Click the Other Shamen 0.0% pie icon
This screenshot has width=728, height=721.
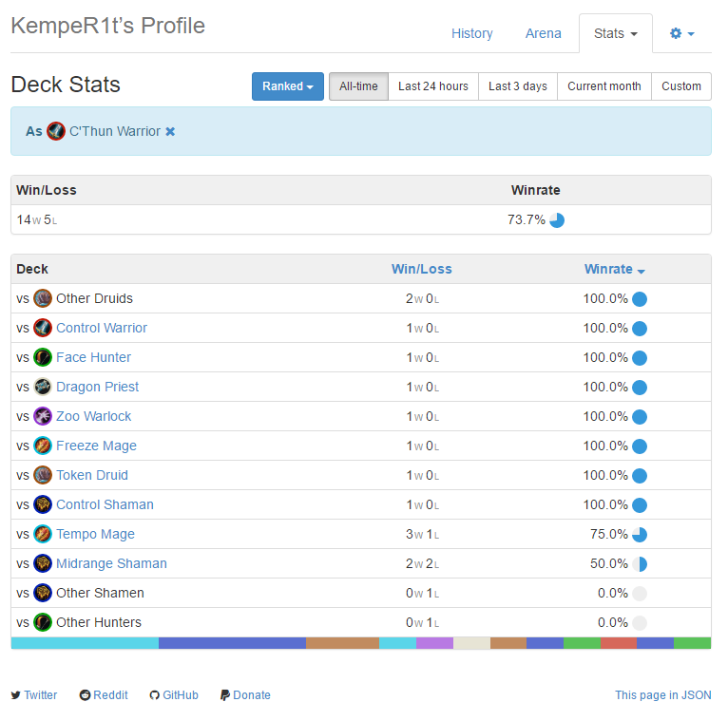[x=640, y=594]
